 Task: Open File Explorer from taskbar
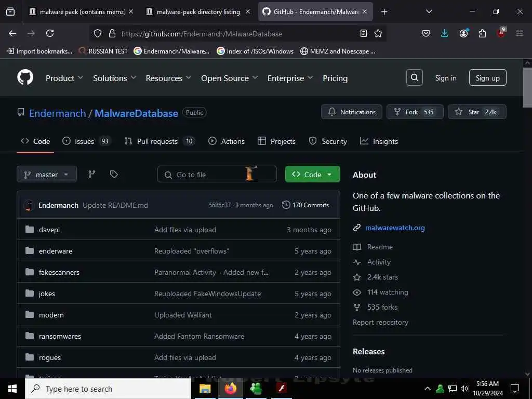pyautogui.click(x=205, y=389)
